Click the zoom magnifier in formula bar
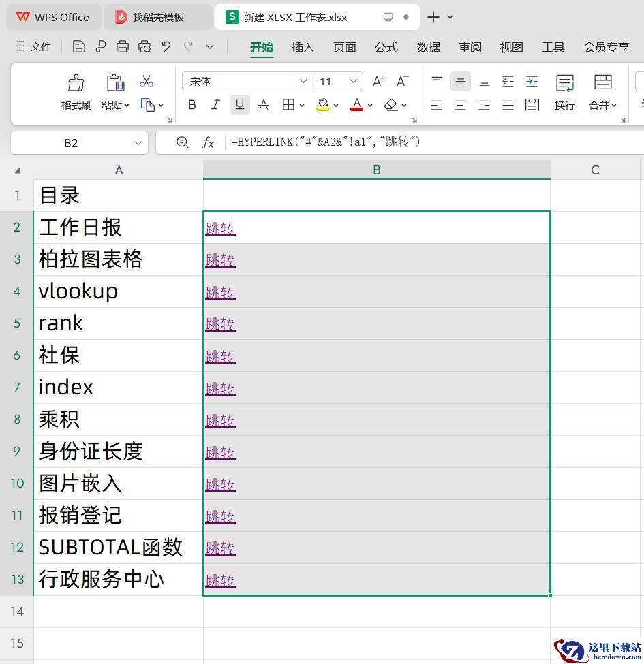Screen dimensions: 644x664 pyautogui.click(x=182, y=142)
